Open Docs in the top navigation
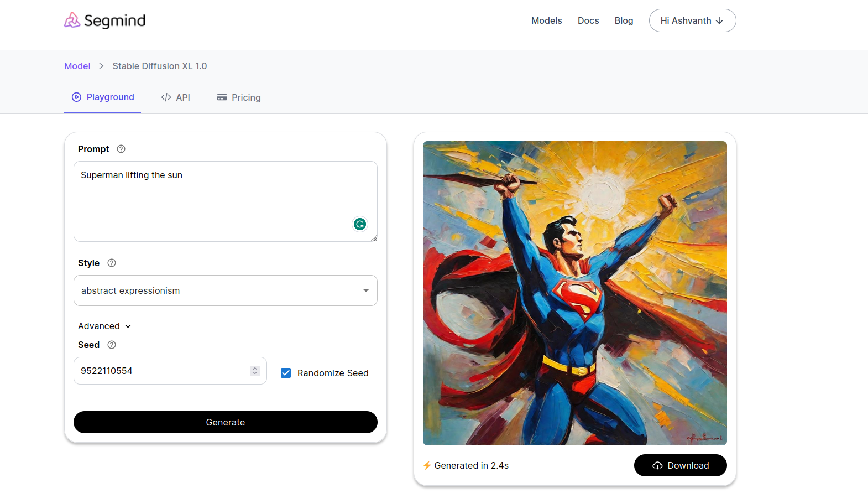The image size is (868, 493). pyautogui.click(x=588, y=20)
